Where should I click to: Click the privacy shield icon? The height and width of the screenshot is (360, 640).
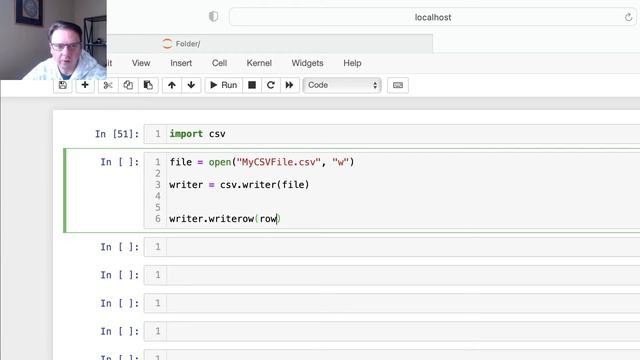(x=213, y=17)
